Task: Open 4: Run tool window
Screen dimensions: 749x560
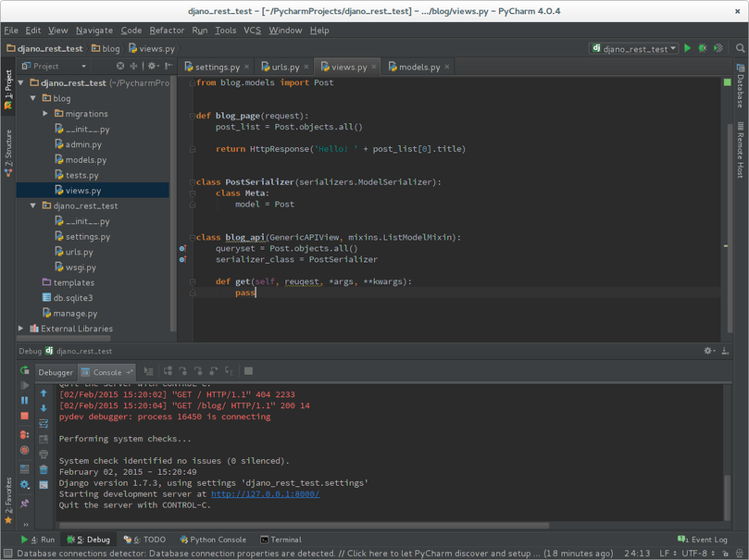Action: tap(38, 540)
